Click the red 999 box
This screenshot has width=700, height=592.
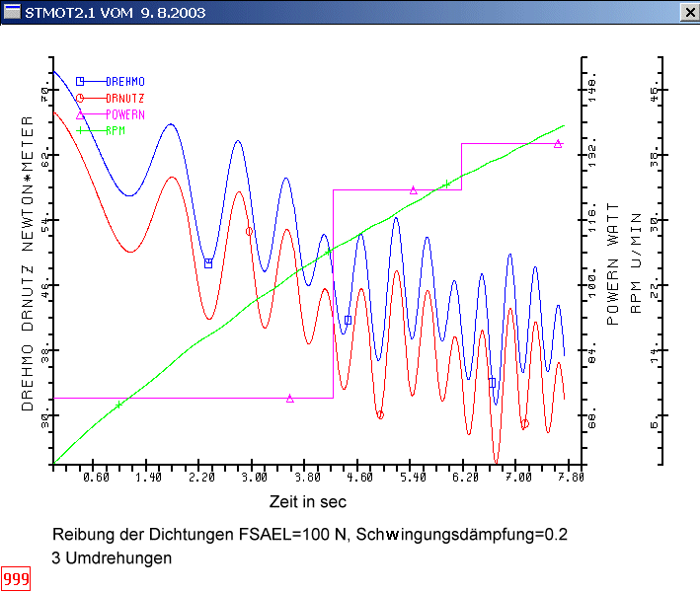[x=16, y=578]
